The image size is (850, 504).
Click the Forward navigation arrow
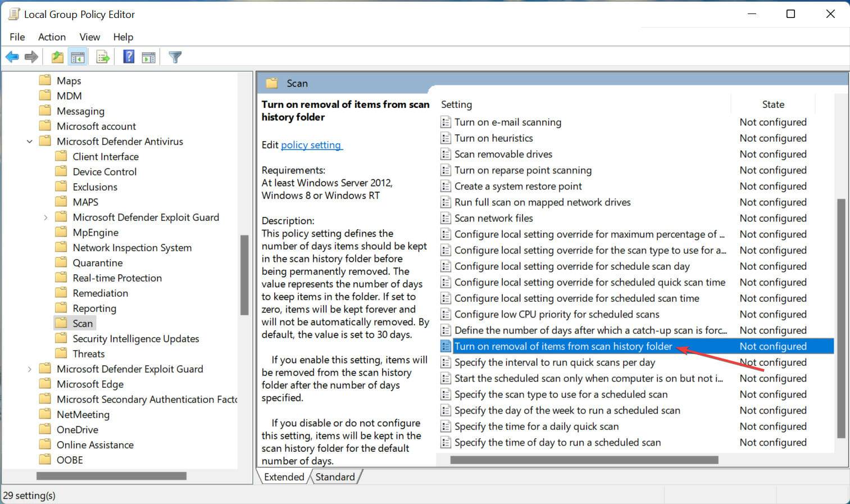point(32,56)
